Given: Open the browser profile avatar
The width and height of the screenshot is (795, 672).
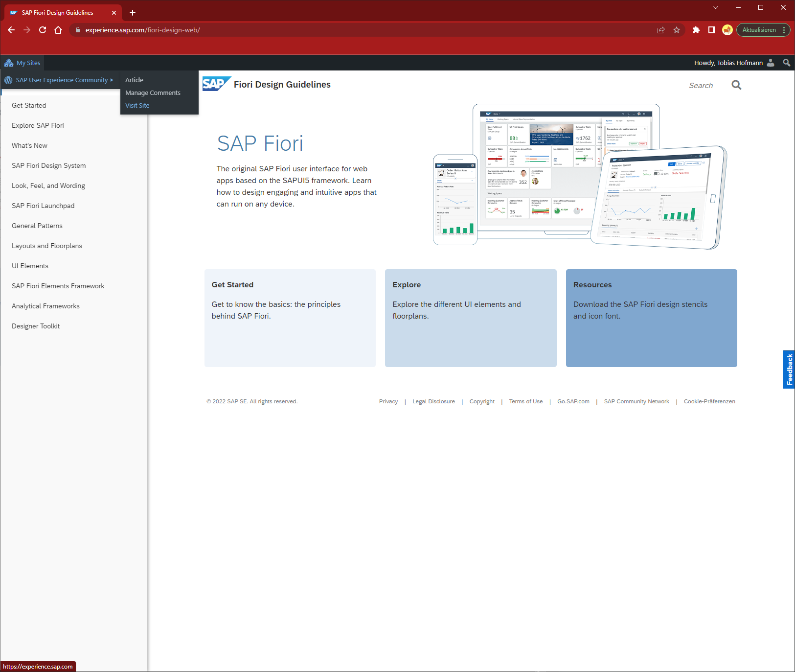Looking at the screenshot, I should (727, 30).
